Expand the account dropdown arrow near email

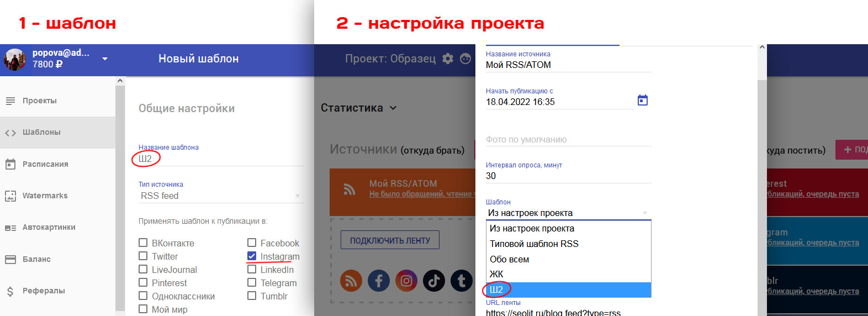coord(105,59)
